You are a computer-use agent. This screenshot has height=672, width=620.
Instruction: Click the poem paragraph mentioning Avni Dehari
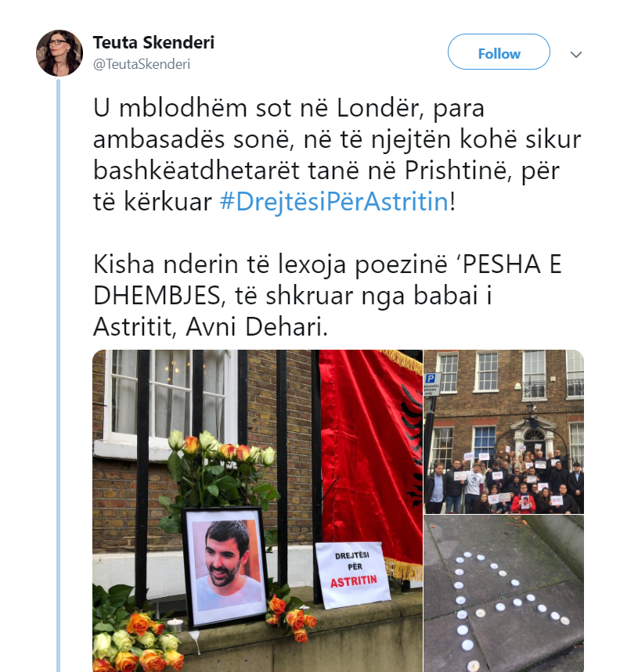point(327,295)
